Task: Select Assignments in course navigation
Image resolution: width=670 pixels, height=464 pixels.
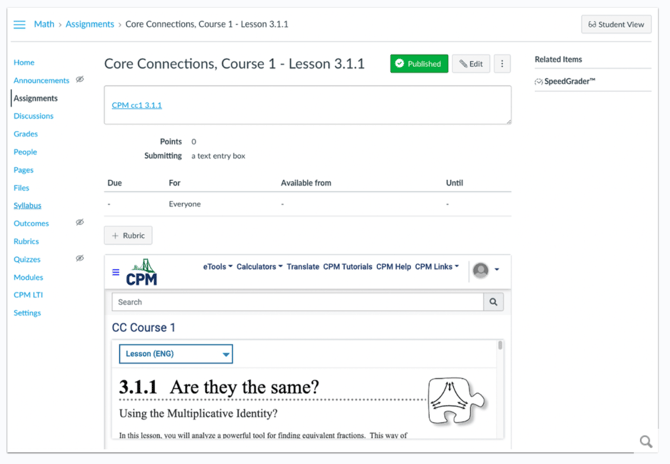Action: click(35, 98)
